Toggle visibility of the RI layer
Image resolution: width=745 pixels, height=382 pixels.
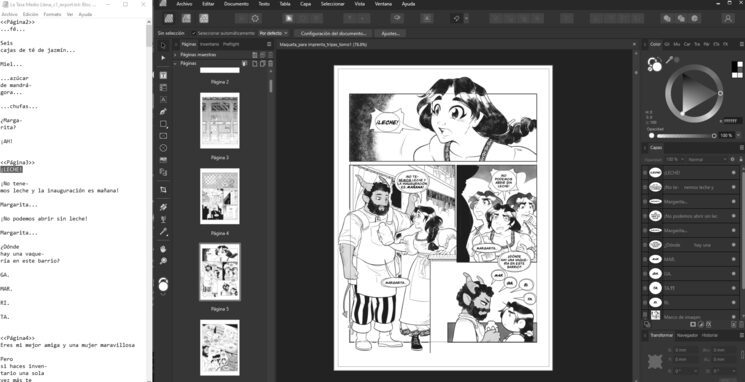coord(734,302)
